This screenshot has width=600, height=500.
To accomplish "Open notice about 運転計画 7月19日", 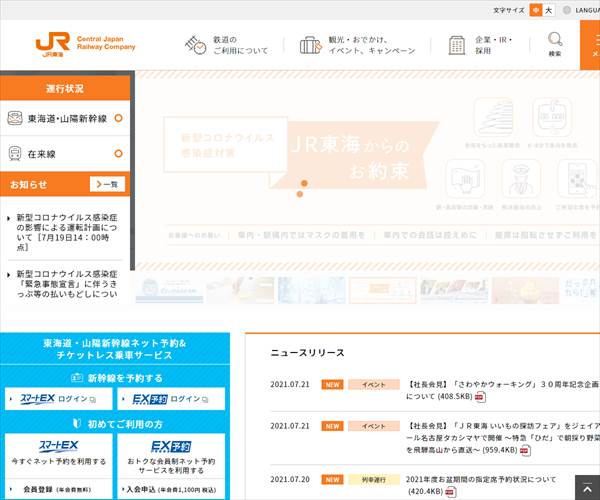I will click(x=67, y=232).
